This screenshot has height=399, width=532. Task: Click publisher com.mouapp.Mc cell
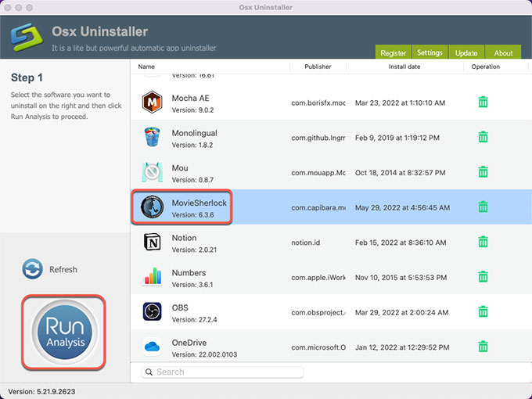(x=318, y=173)
